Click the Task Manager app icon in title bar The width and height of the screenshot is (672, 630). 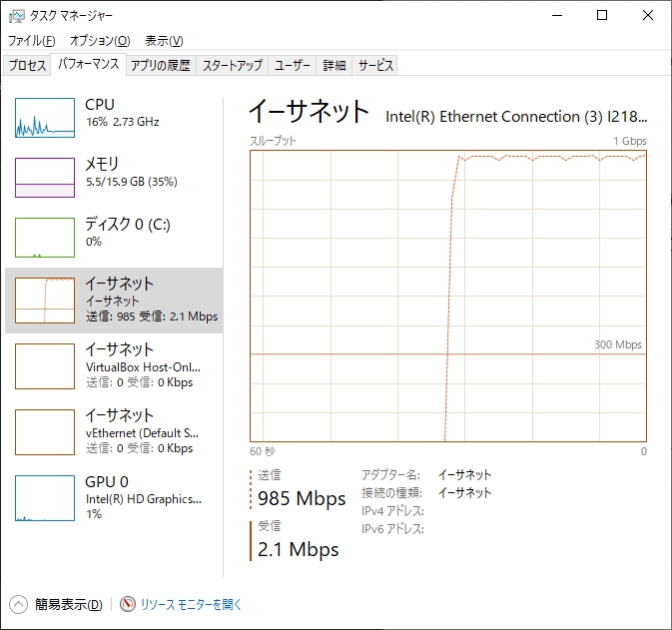point(15,16)
